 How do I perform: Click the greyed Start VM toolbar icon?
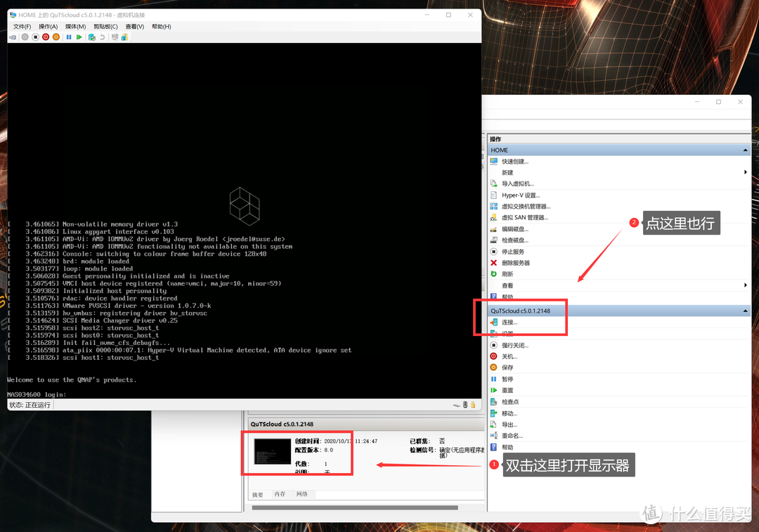point(25,37)
